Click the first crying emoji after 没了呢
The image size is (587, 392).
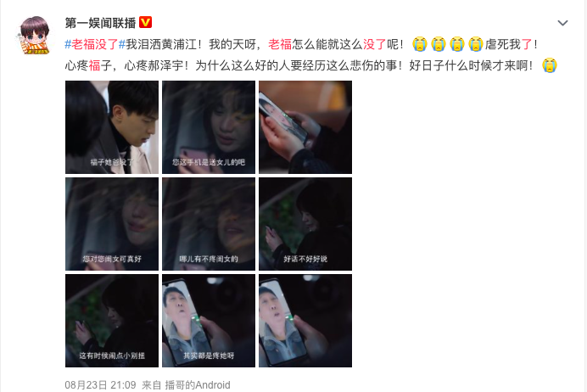point(420,44)
